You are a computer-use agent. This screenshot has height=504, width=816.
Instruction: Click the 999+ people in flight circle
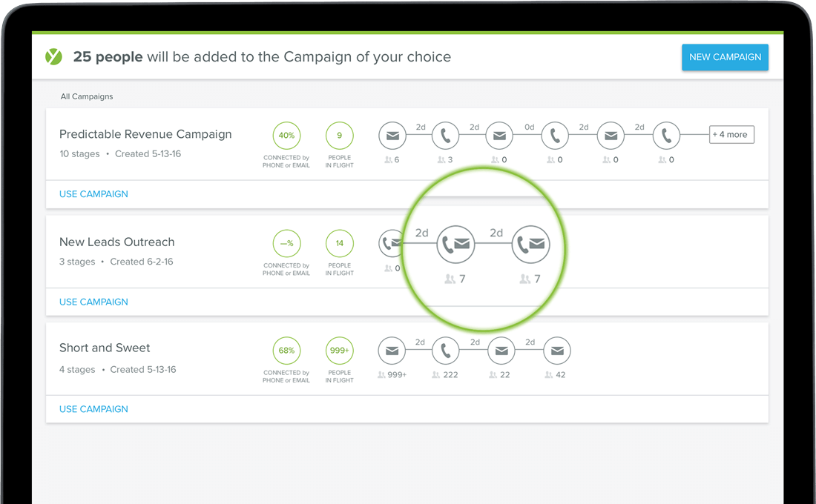339,351
